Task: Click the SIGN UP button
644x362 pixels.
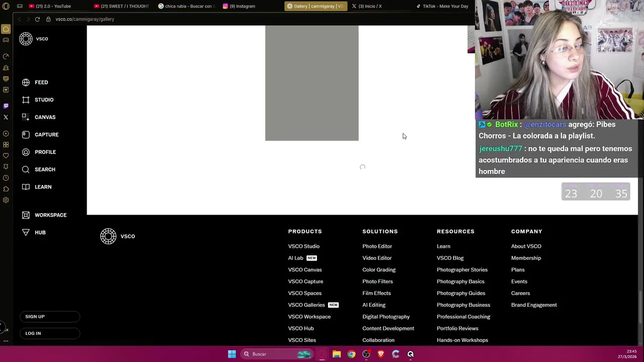Action: tap(50, 317)
